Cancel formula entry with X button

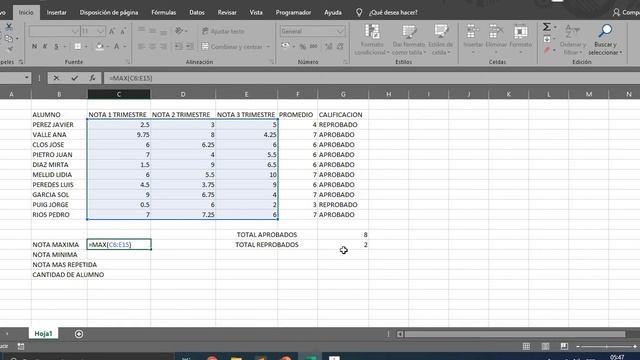coord(56,78)
